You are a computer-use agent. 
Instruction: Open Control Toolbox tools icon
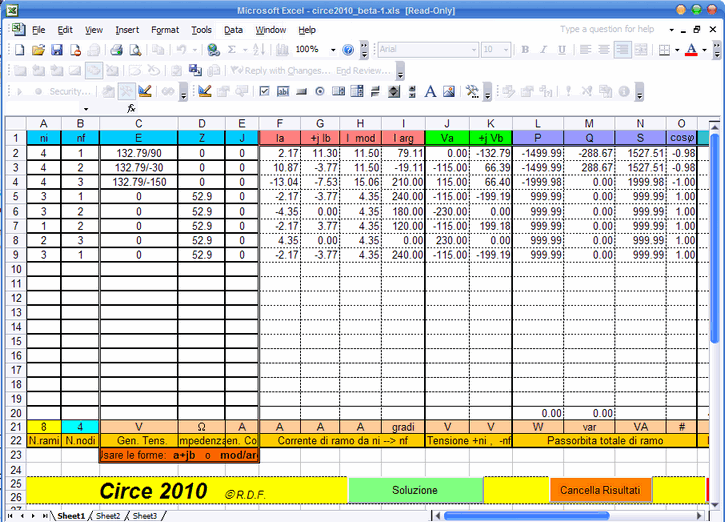[126, 91]
